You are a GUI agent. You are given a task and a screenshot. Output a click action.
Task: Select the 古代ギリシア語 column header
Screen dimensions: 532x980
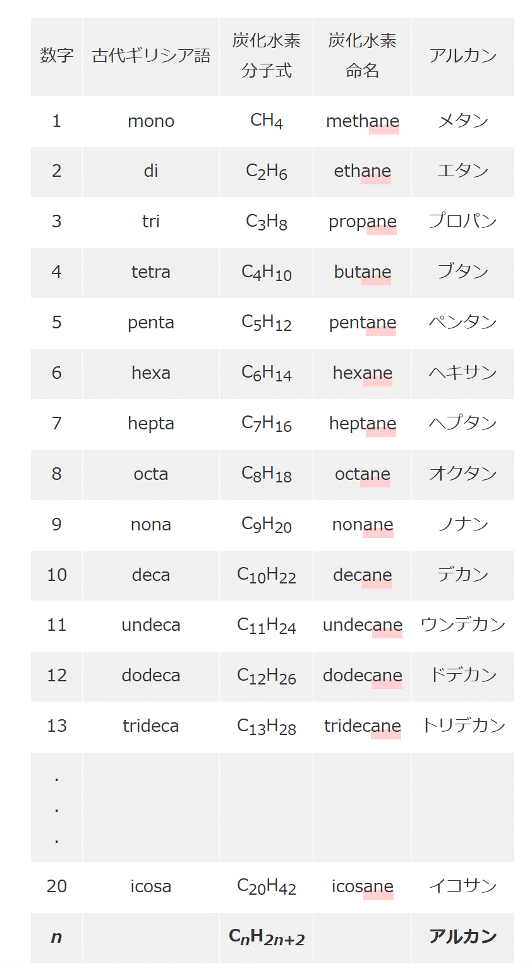coord(151,57)
